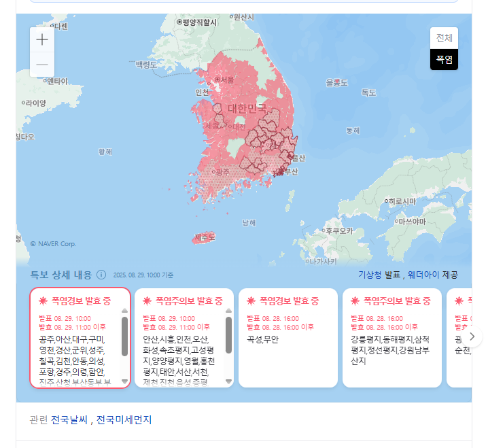Click 인천 label on the map
The height and width of the screenshot is (448, 488).
(202, 92)
